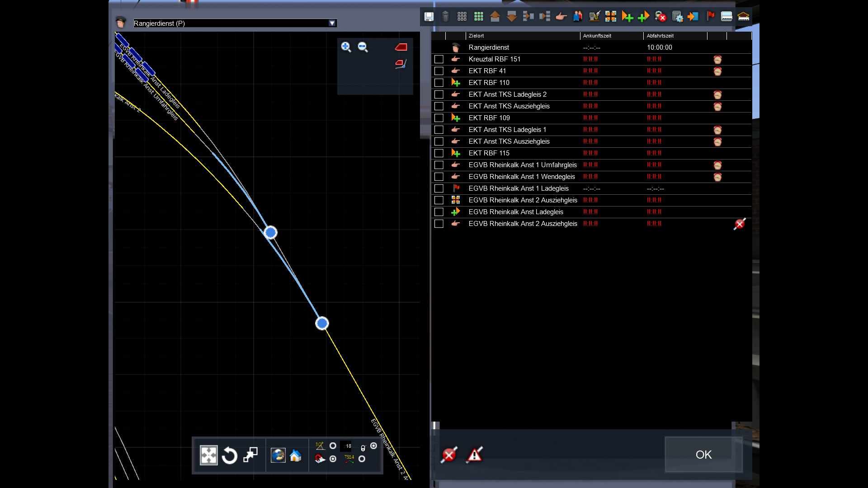The image size is (868, 488).
Task: Click the globe world view icon
Action: [x=278, y=455]
